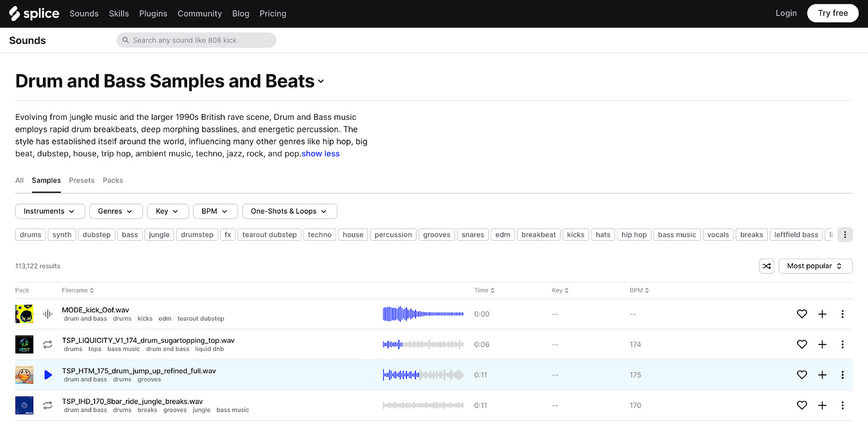
Task: Seek in TSP_IHD_170 jungle breaks waveform
Action: point(423,405)
